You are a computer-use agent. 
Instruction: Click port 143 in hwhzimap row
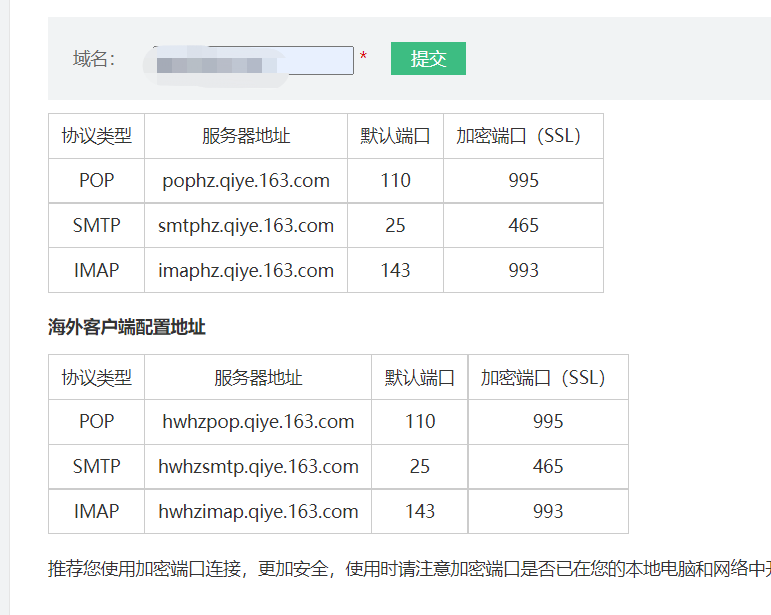pyautogui.click(x=420, y=511)
